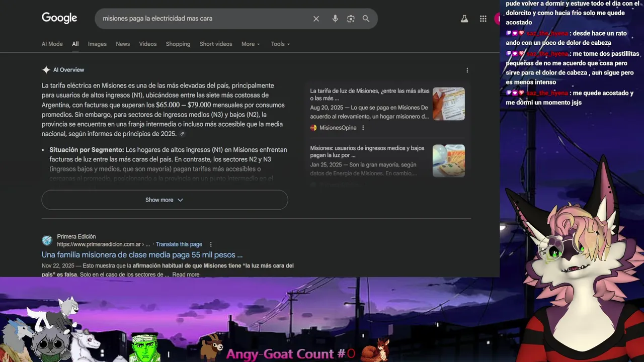Click the Google logo
Image resolution: width=644 pixels, height=362 pixels.
pyautogui.click(x=59, y=18)
